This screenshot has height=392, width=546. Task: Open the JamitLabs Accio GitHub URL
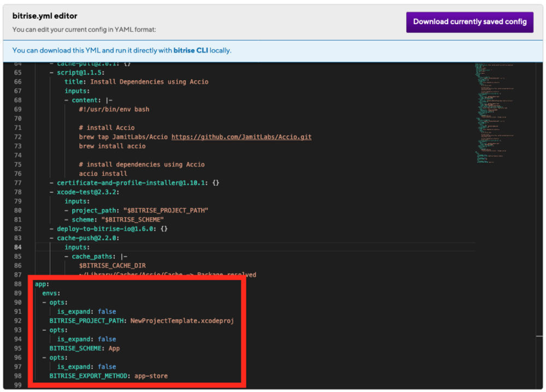tap(241, 137)
